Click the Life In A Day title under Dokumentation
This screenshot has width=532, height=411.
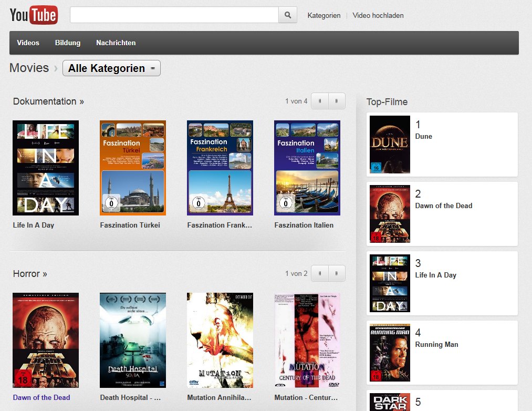tap(34, 225)
